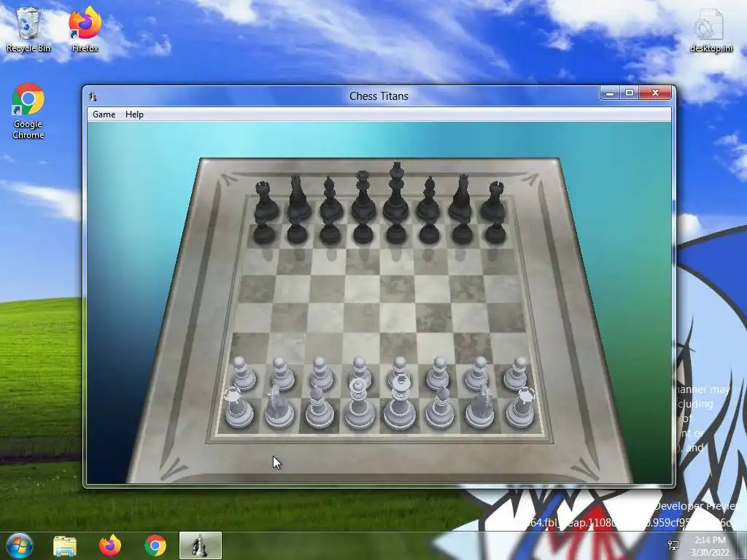Screen dimensions: 747x560
Task: Pick the white kingside rook
Action: [521, 408]
